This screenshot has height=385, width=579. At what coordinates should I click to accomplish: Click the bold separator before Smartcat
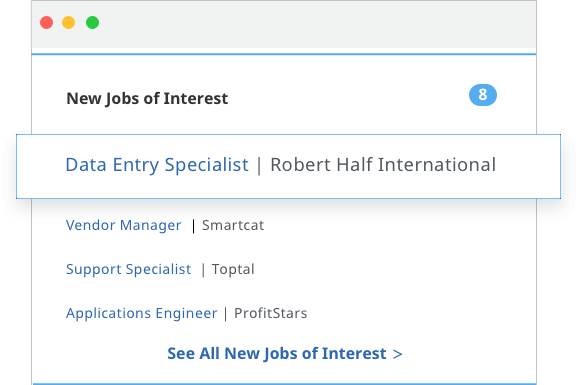193,226
